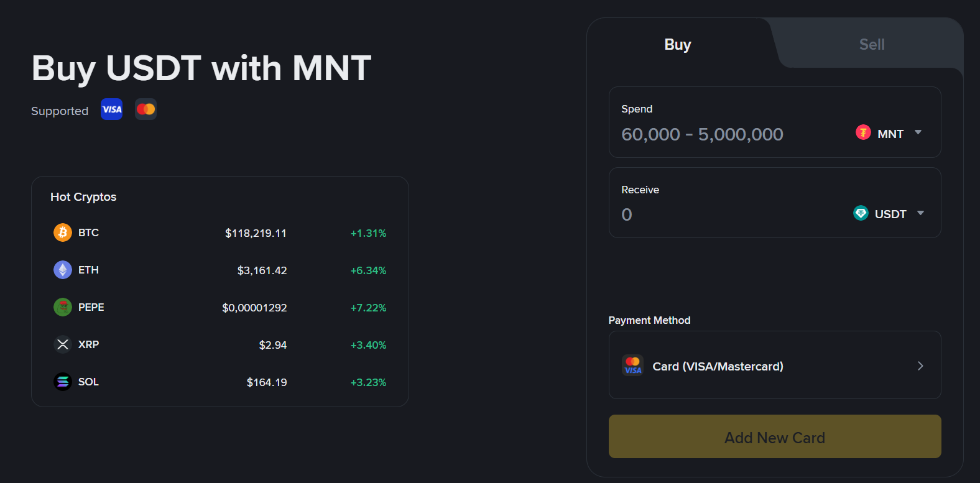Click the Solana SOL coin icon

click(63, 382)
